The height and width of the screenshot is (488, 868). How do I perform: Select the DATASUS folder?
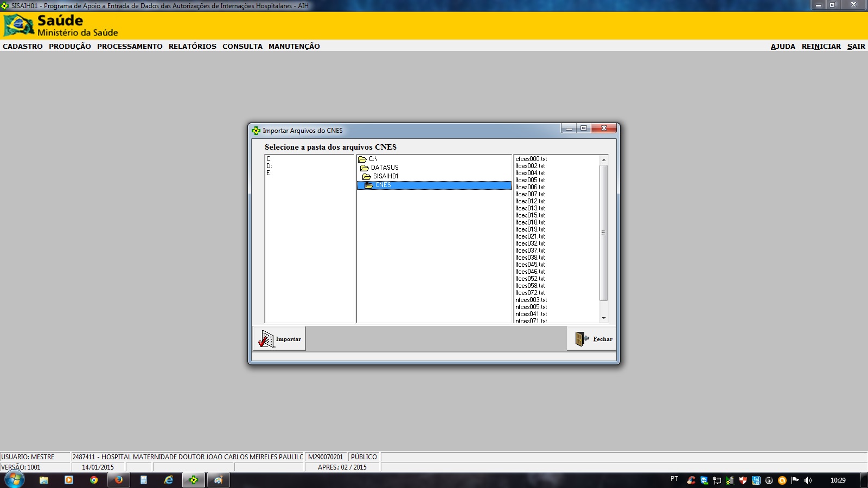pyautogui.click(x=384, y=168)
